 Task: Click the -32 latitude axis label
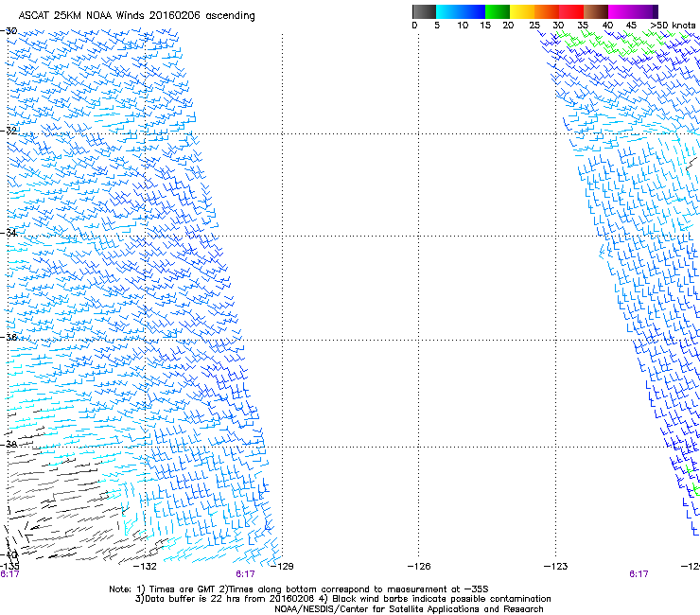click(9, 131)
